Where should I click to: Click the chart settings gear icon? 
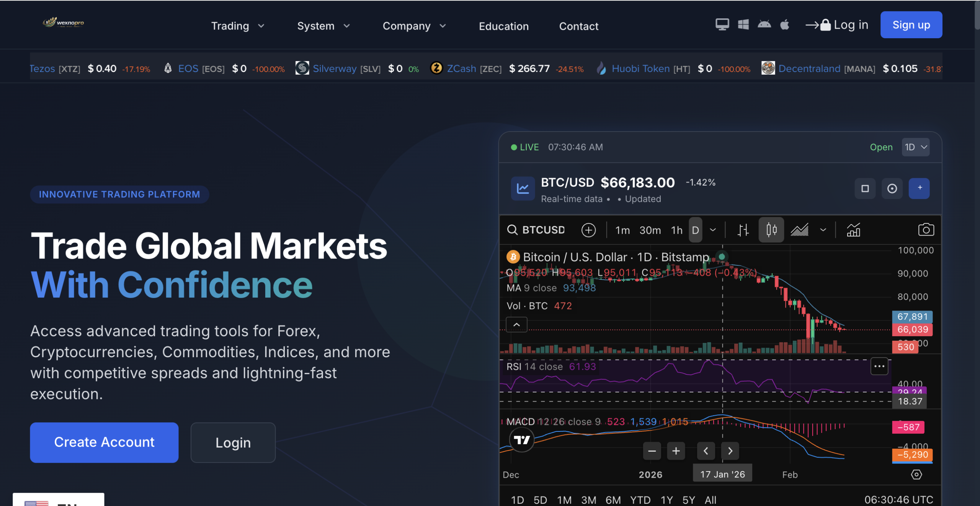916,475
